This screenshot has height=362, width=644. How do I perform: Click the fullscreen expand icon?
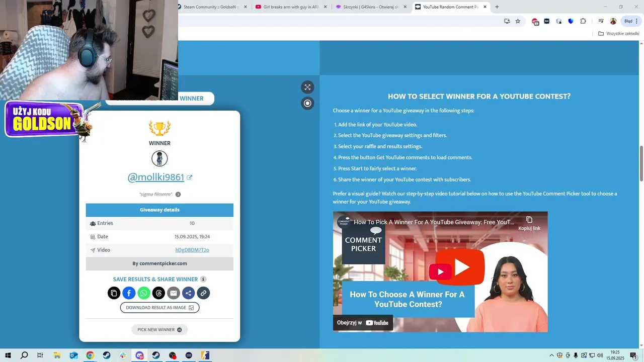pos(307,87)
